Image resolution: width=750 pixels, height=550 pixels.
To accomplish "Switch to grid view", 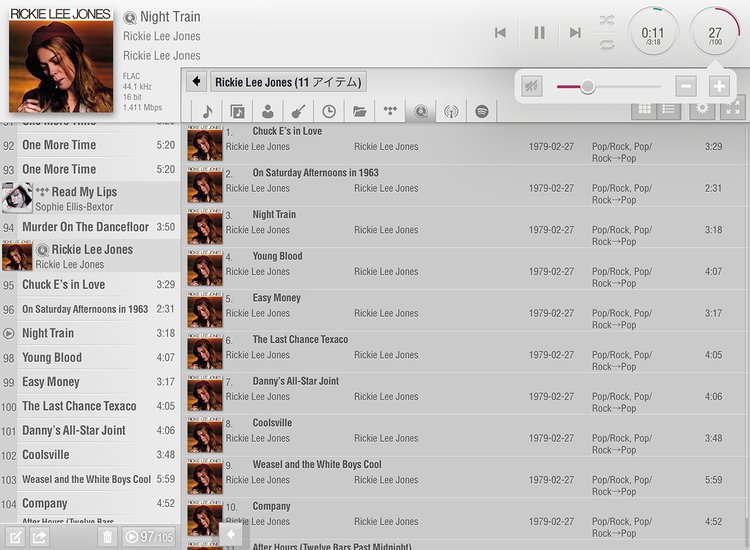I will [644, 110].
